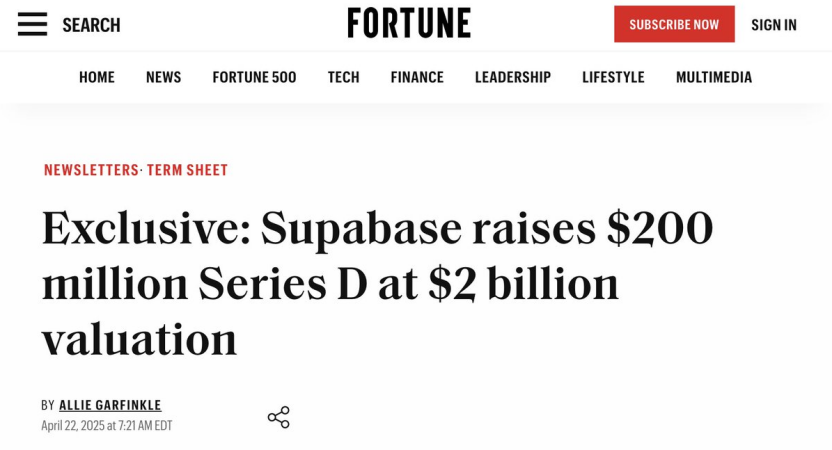Go to the Home nav item
The width and height of the screenshot is (832, 450).
pos(97,77)
